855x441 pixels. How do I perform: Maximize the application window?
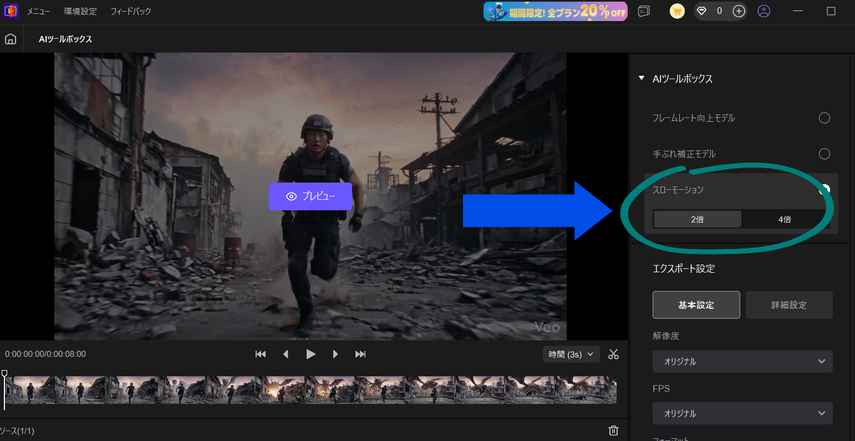coord(831,11)
